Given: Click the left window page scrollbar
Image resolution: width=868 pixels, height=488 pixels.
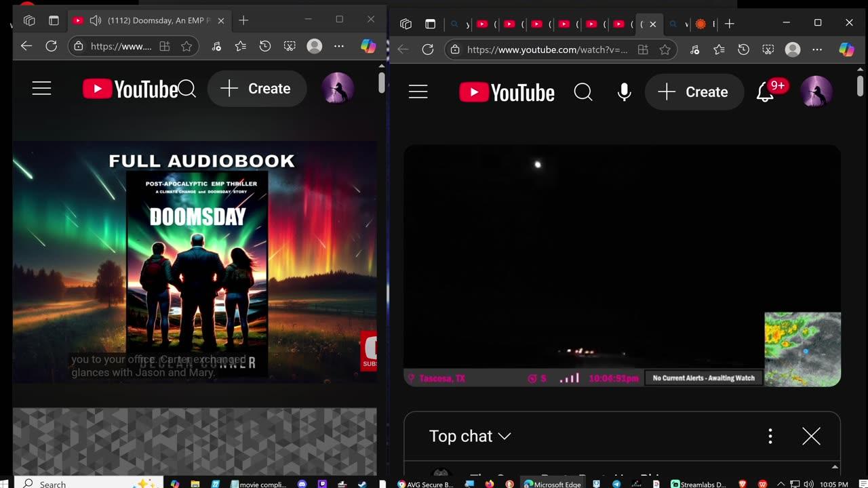Looking at the screenshot, I should pos(382,83).
